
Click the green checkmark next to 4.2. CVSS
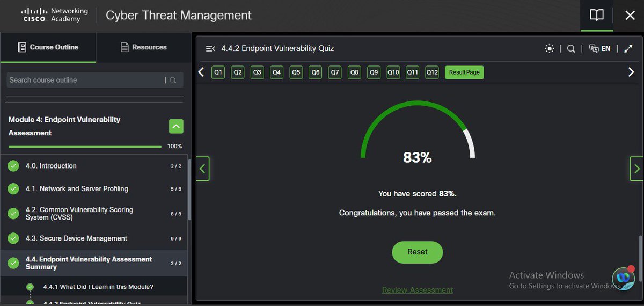pos(13,214)
